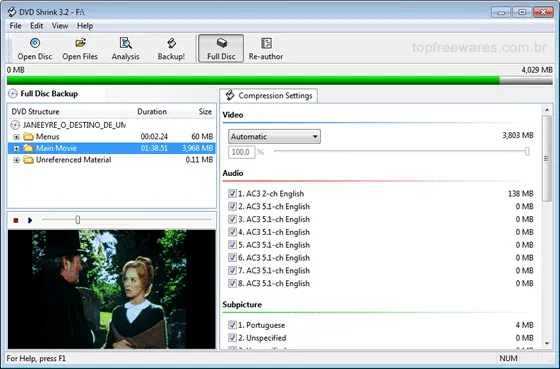The image size is (560, 369).
Task: Click the disc icon beside JANEEYRE_O_DESTINO_DE_UM
Action: pyautogui.click(x=15, y=125)
